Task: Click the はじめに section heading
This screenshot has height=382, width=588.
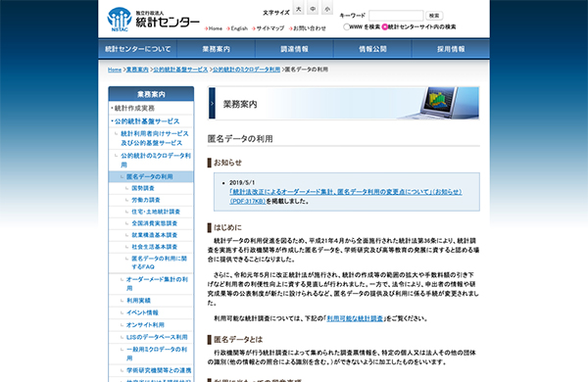Action: tap(227, 227)
